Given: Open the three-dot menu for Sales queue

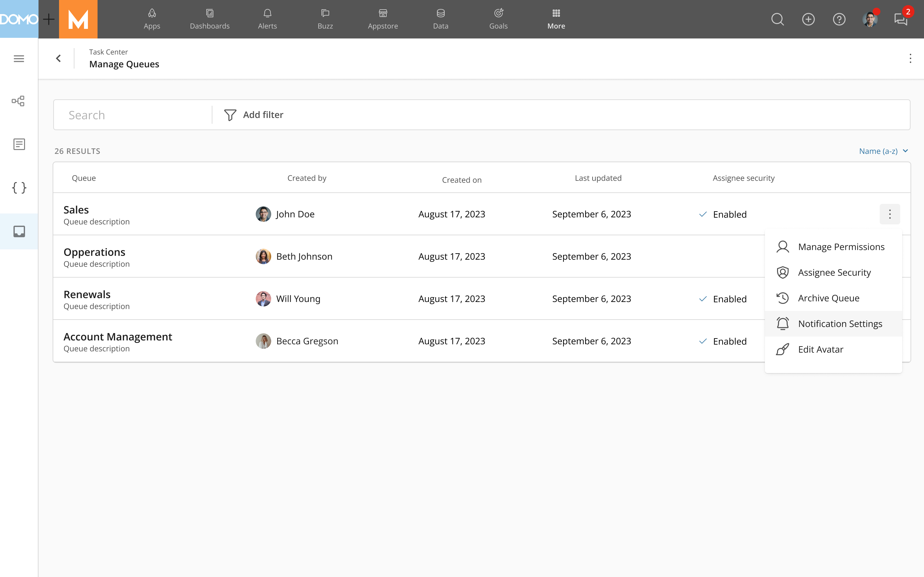Looking at the screenshot, I should point(889,214).
